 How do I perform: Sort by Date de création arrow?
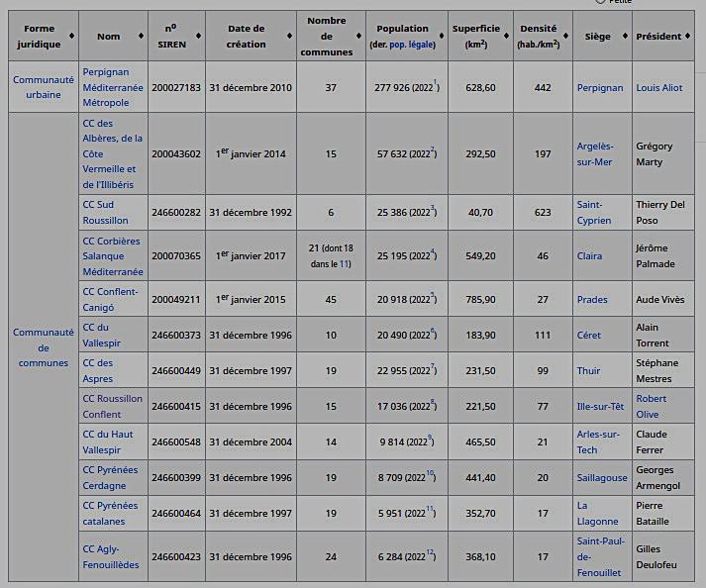tap(289, 36)
